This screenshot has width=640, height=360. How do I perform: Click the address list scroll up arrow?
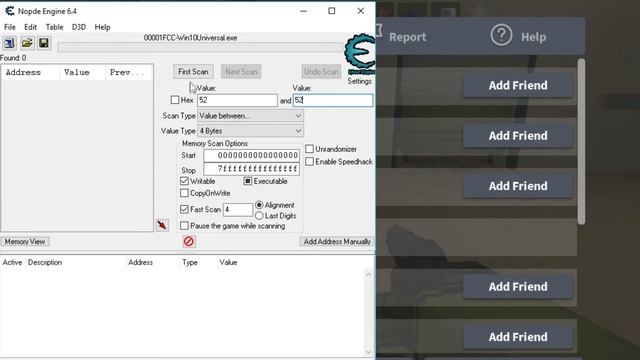point(369,274)
